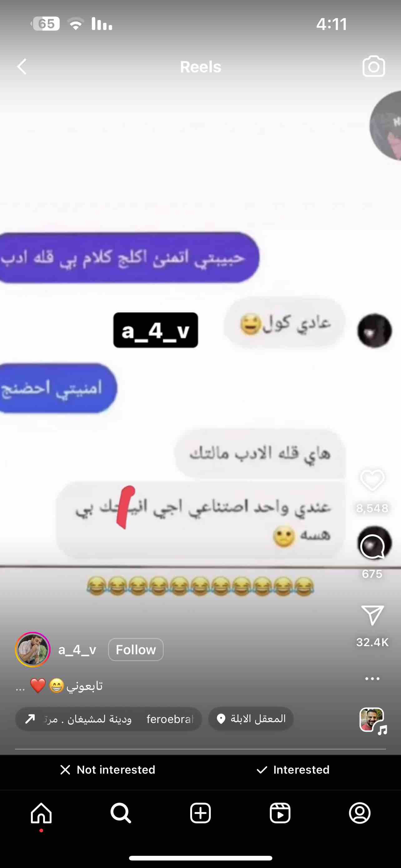Open the three-dots more options menu
The image size is (401, 868).
[372, 678]
